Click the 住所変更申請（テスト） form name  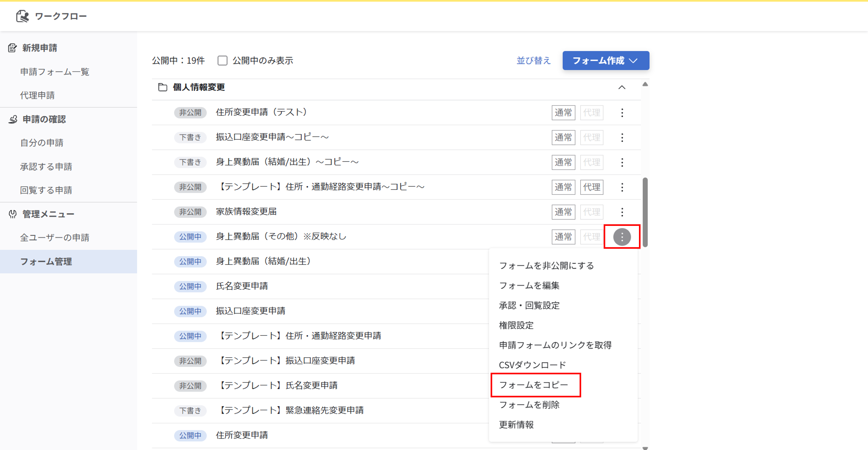(x=261, y=112)
